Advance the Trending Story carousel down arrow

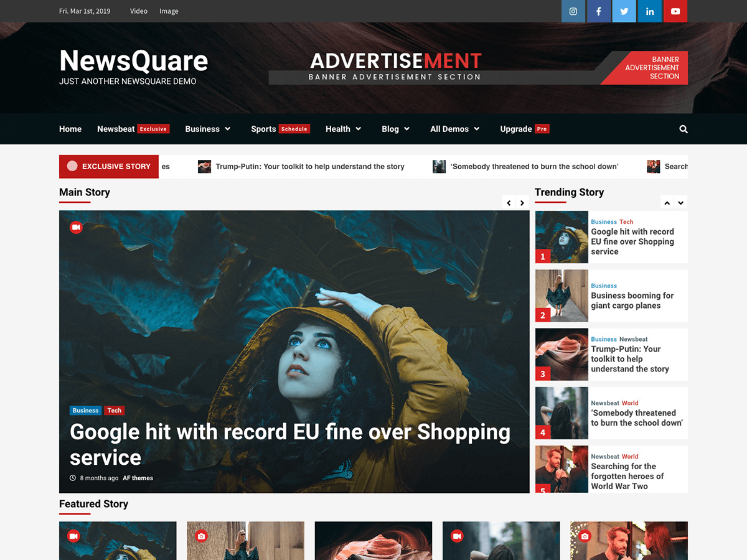point(680,202)
